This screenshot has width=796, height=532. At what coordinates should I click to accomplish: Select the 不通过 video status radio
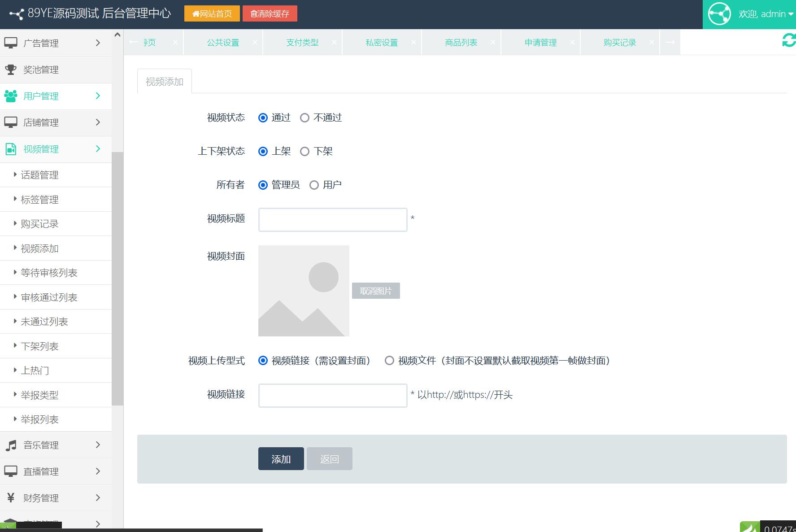pyautogui.click(x=305, y=118)
